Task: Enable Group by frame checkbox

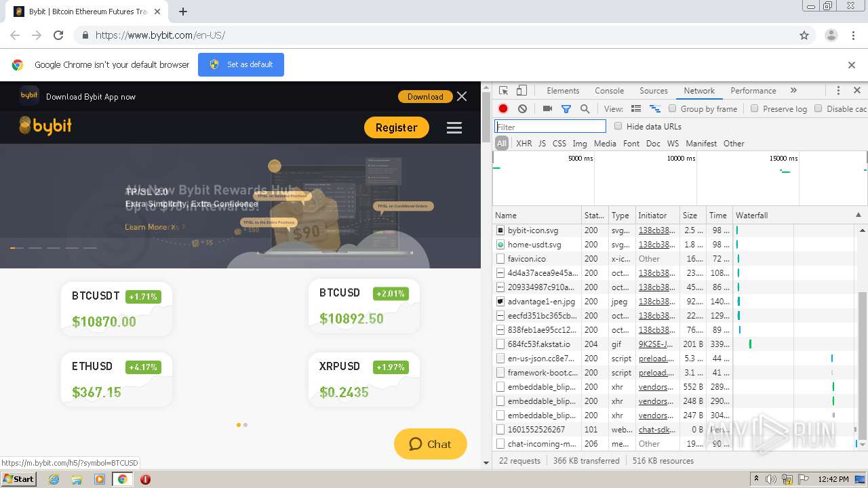Action: pyautogui.click(x=673, y=108)
